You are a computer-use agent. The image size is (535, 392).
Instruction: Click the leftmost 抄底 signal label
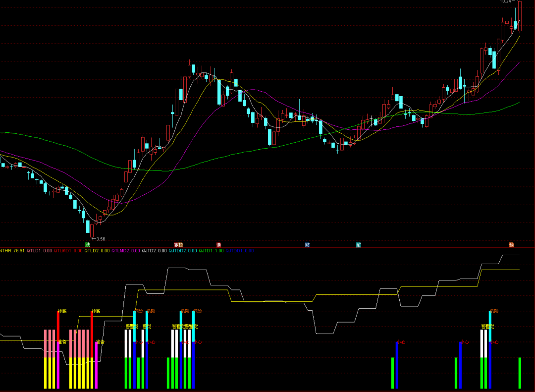62,311
